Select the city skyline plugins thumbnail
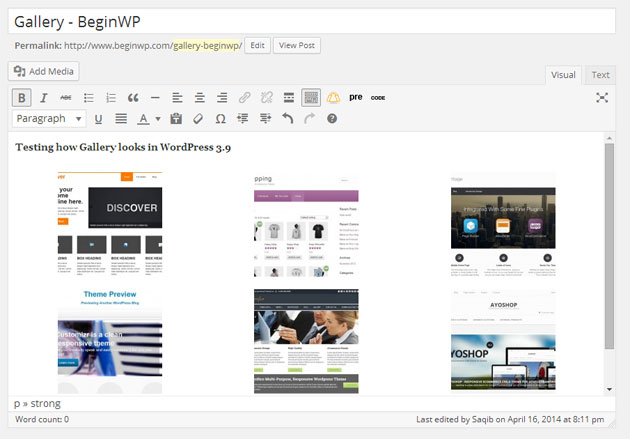The height and width of the screenshot is (439, 630). click(503, 224)
